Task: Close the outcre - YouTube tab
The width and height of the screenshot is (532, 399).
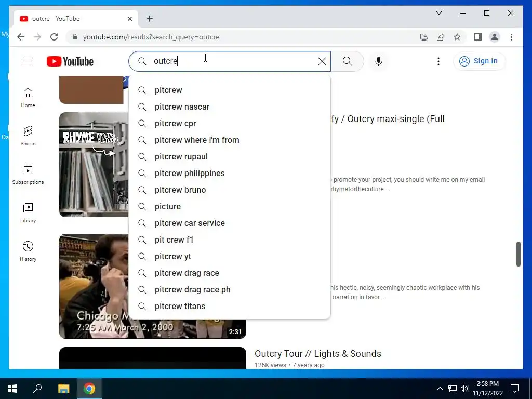Action: coord(129,19)
